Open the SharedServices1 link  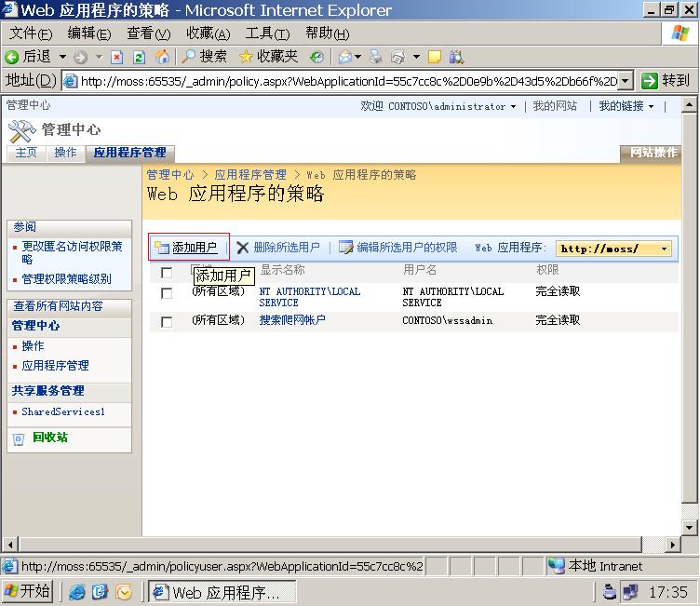(63, 411)
